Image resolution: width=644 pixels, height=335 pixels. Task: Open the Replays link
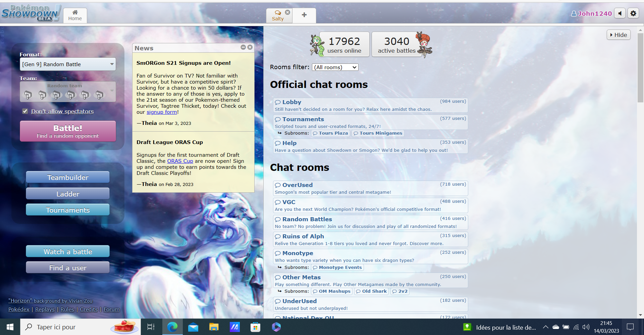[x=45, y=309]
